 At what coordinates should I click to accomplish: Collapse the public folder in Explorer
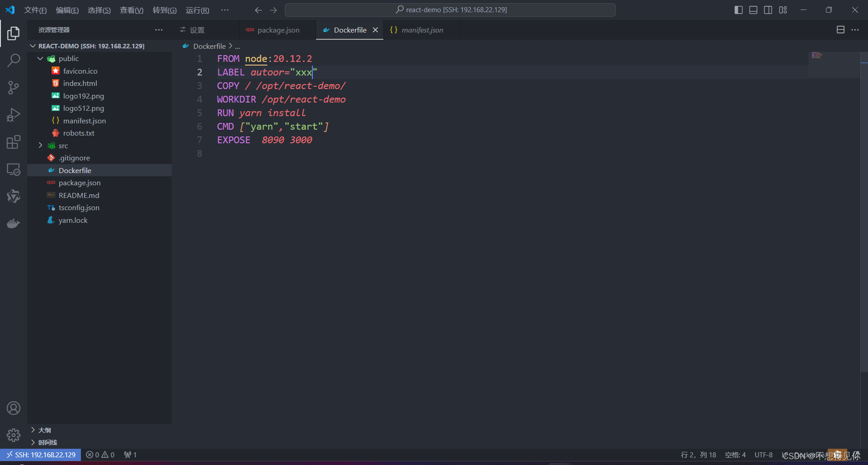coord(40,58)
